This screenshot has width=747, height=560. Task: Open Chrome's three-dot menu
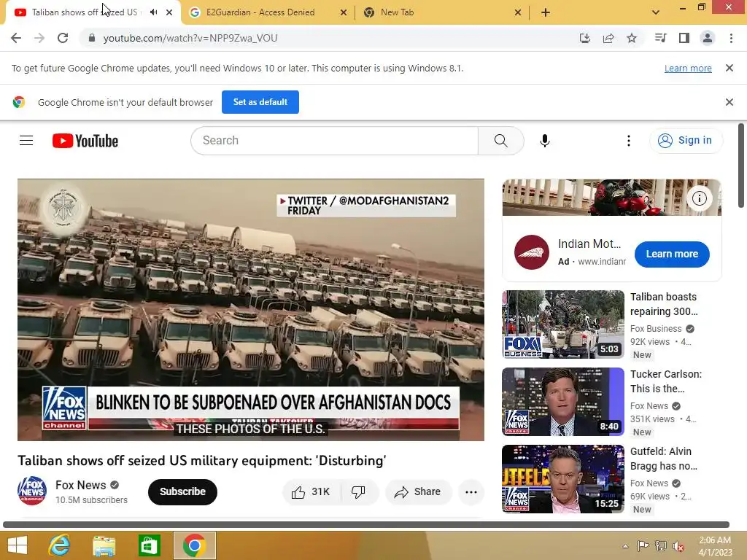point(731,38)
